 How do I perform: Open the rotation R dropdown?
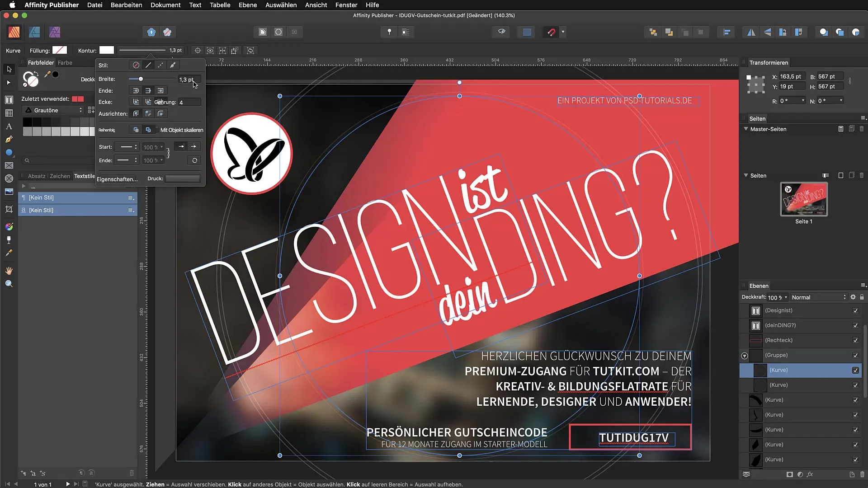(x=803, y=100)
